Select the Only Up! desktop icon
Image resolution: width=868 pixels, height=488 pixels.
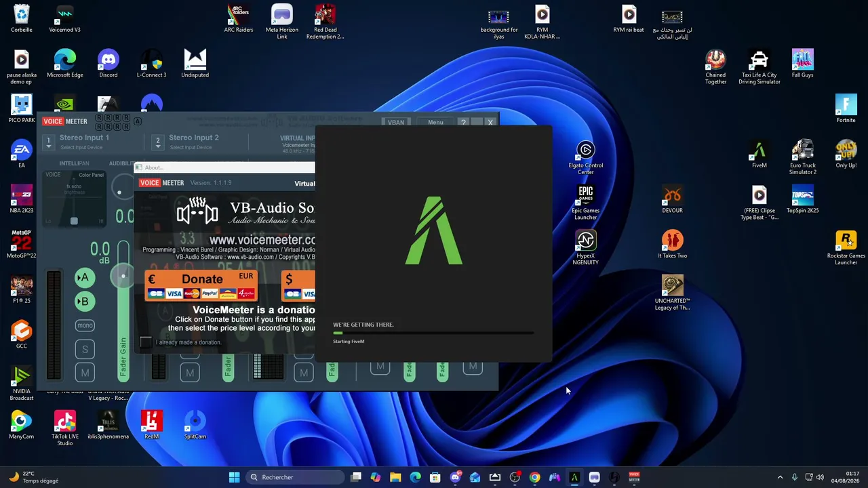coord(846,154)
